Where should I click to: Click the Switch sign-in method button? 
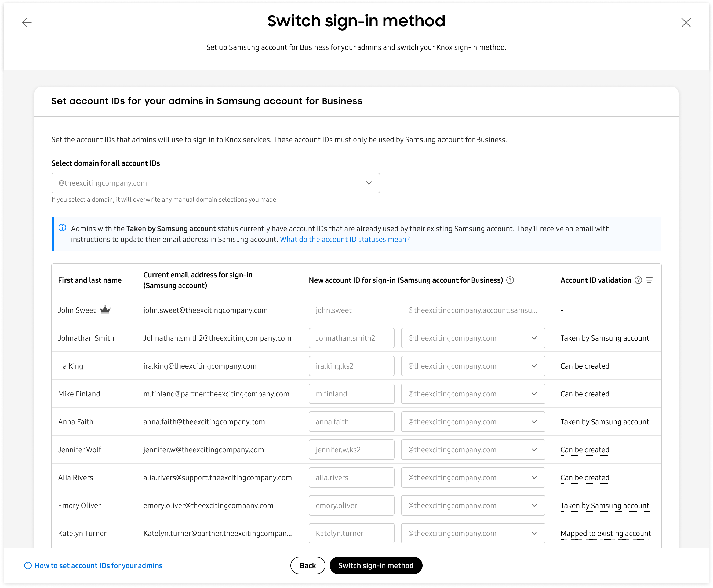click(376, 565)
